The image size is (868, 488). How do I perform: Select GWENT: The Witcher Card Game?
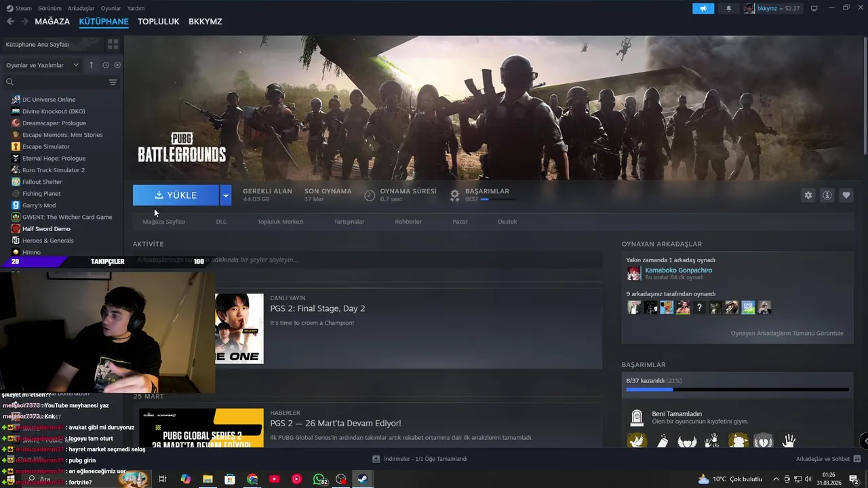66,217
